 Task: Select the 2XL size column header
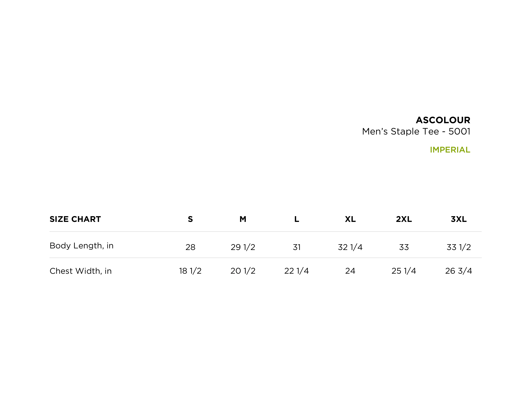pos(404,219)
